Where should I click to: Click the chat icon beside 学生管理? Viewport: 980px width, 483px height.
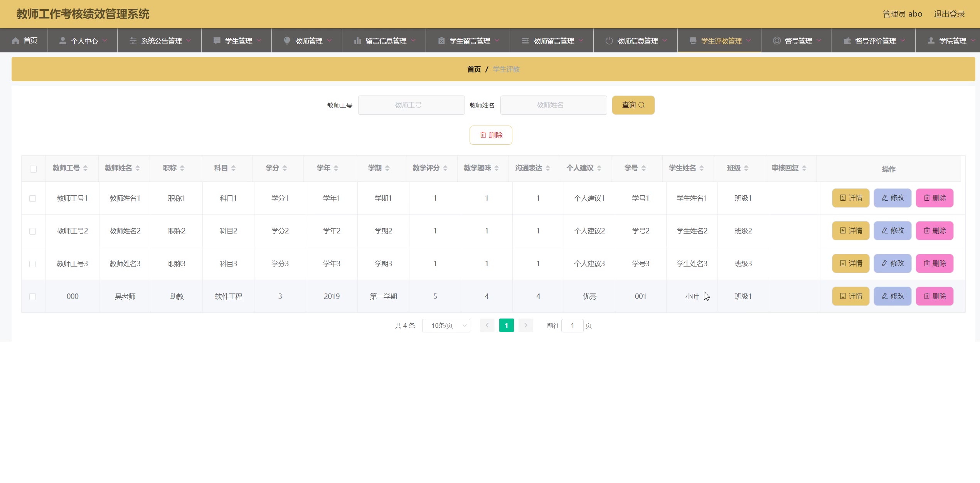217,41
